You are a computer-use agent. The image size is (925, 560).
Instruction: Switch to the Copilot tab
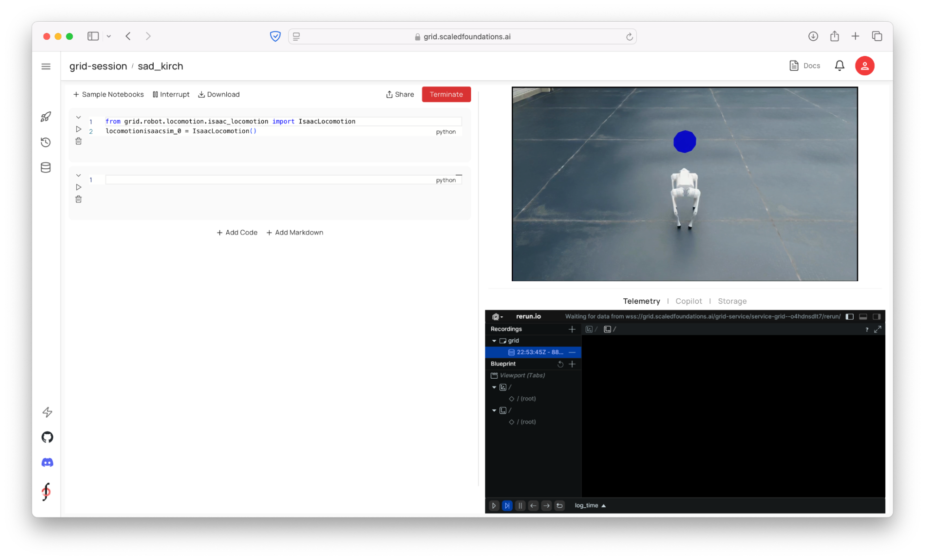coord(689,301)
